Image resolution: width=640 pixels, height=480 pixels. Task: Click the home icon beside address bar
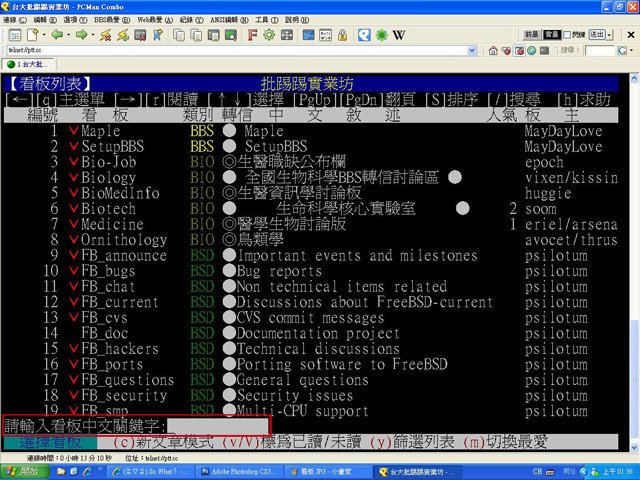[493, 51]
